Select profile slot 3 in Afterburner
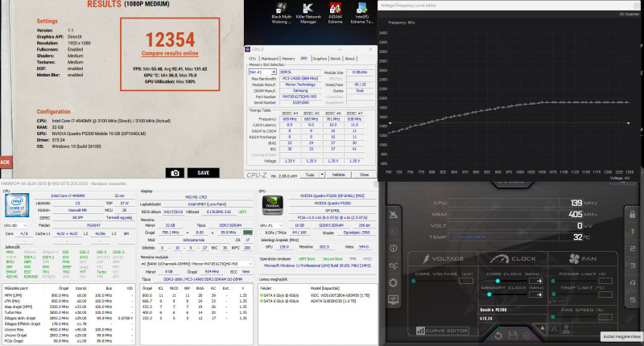The height and width of the screenshot is (346, 644). pyautogui.click(x=632, y=266)
